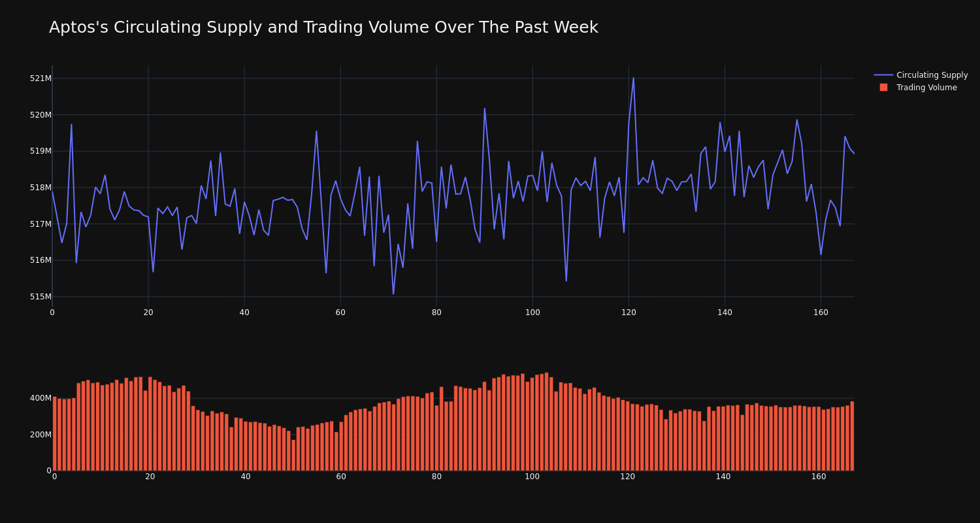Click the blue Circulating Supply legend line
The height and width of the screenshot is (523, 980).
tap(883, 75)
